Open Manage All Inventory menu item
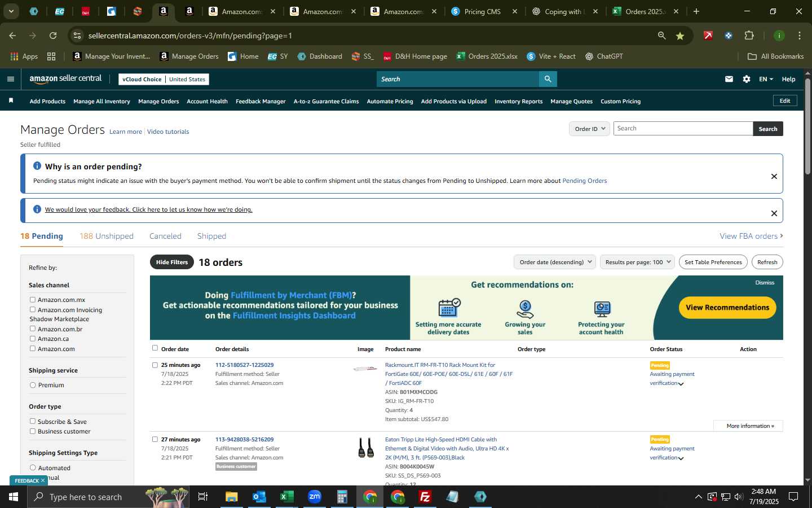This screenshot has width=812, height=508. click(101, 102)
